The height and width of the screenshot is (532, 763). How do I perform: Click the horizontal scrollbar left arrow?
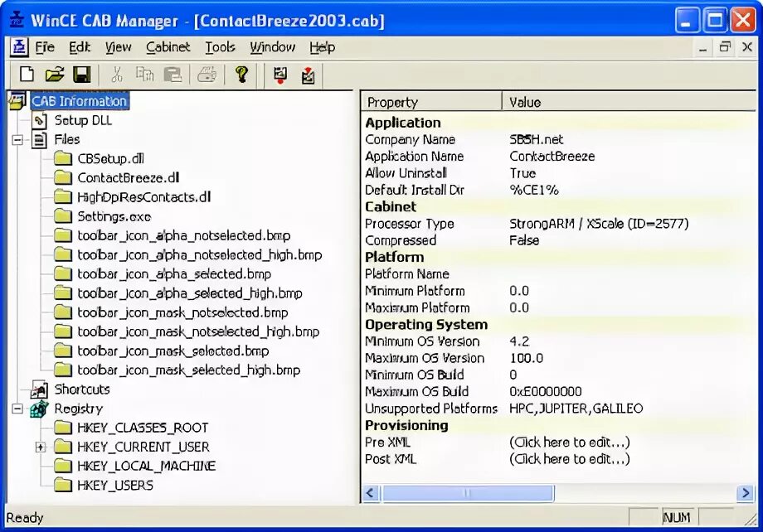[x=371, y=493]
